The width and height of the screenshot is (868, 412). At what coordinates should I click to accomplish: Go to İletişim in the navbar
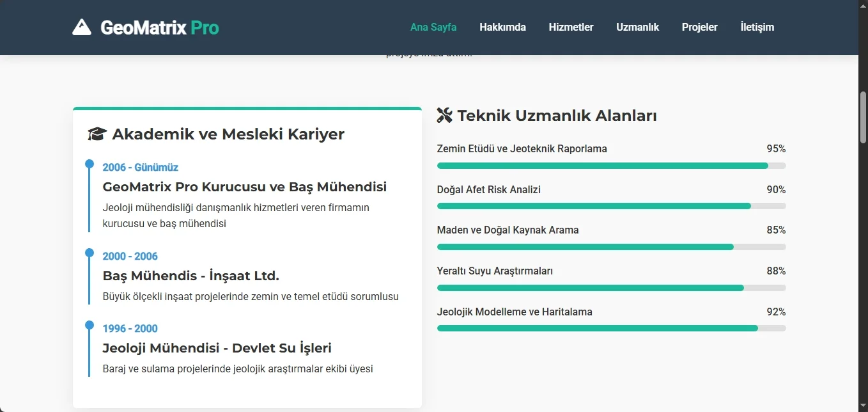click(757, 27)
